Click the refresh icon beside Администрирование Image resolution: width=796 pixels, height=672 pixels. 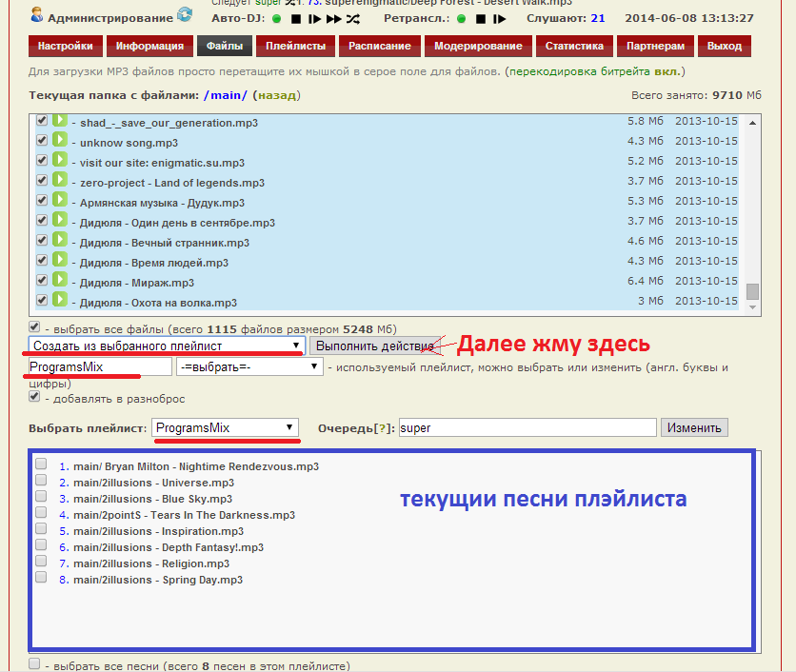point(184,15)
